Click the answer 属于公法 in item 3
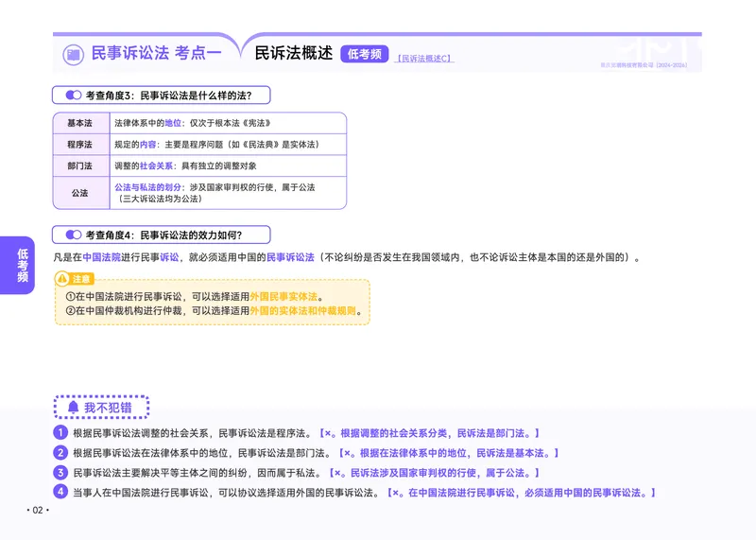This screenshot has height=540, width=756. (505, 473)
